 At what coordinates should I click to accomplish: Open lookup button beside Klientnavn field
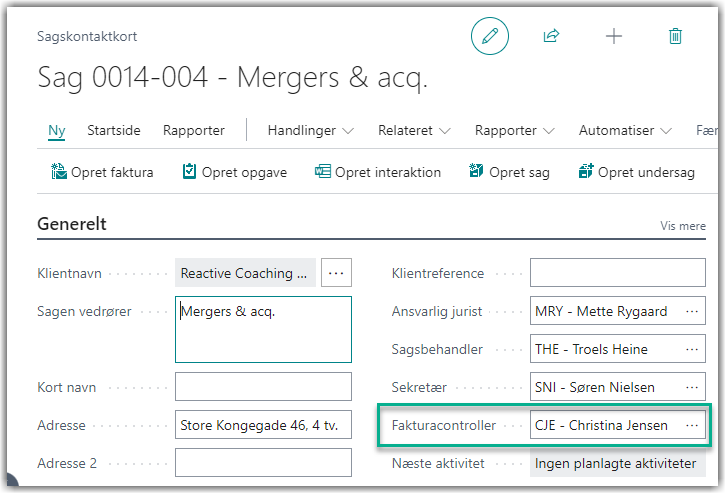336,273
